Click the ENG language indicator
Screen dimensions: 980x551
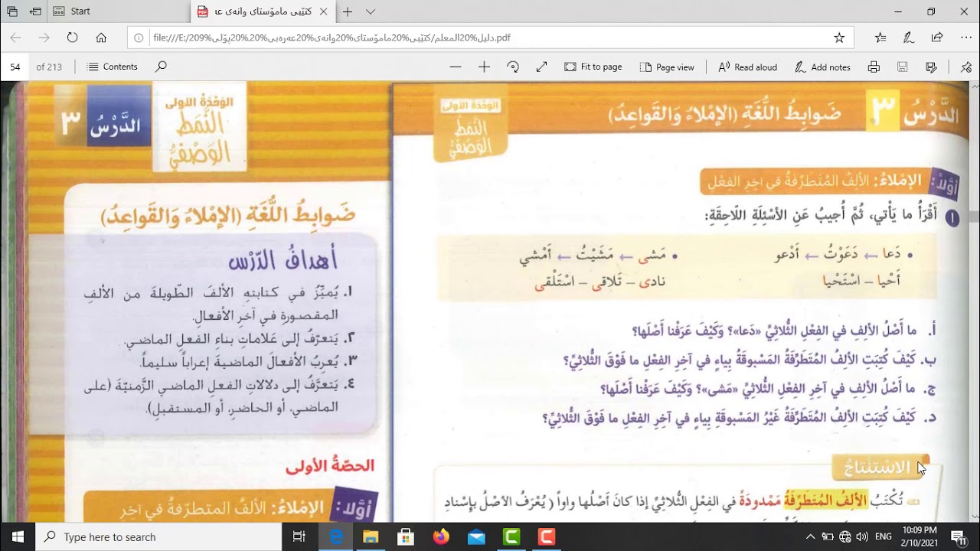coord(883,536)
